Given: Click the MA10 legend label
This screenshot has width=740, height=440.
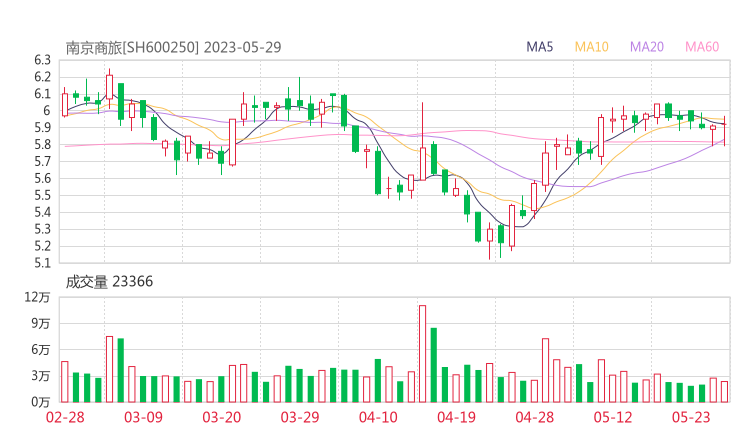Looking at the screenshot, I should click(x=591, y=47).
